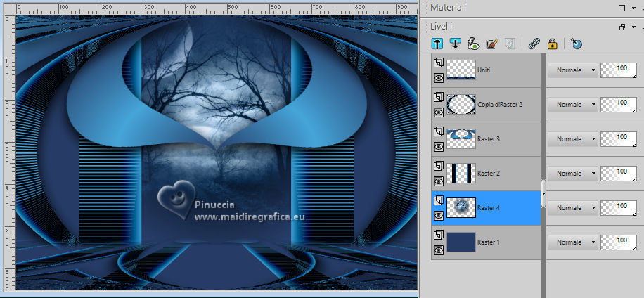The height and width of the screenshot is (298, 644).
Task: Restore the Livelli panel window
Action: point(622,27)
